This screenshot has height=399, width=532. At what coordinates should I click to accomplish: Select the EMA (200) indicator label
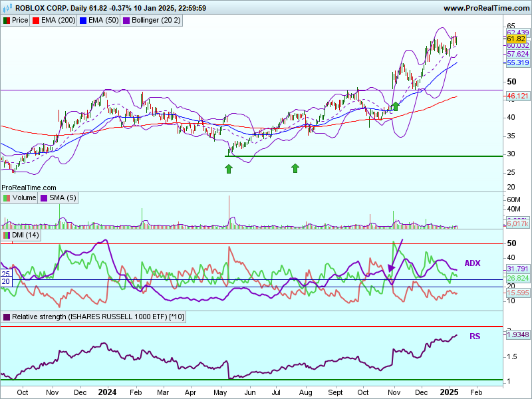point(59,21)
